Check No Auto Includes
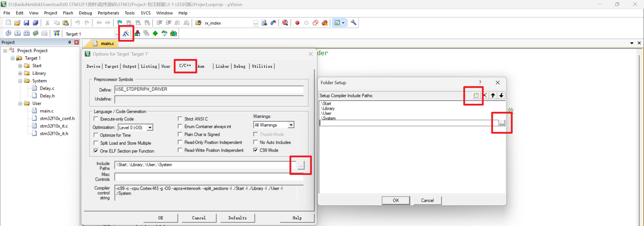Viewport: 644px width, 226px height. [x=255, y=142]
